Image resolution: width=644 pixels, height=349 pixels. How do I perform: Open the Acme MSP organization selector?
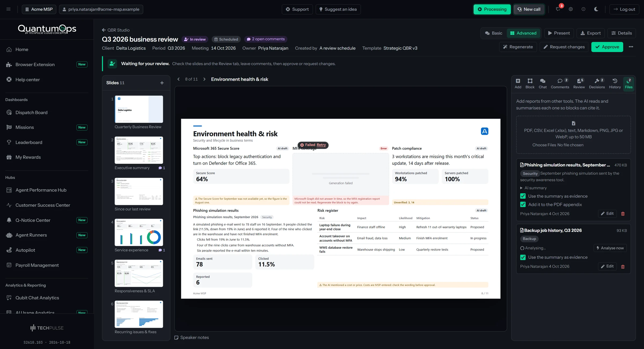tap(39, 9)
